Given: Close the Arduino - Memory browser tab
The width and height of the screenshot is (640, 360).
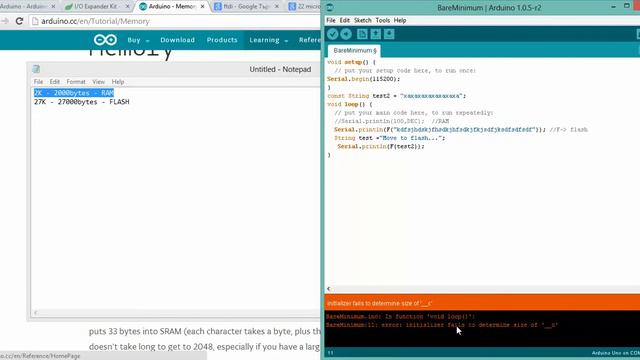Looking at the screenshot, I should tap(202, 7).
